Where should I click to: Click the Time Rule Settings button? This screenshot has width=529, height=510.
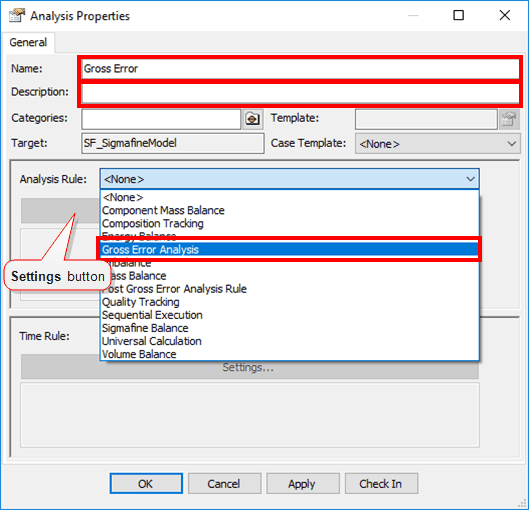coord(250,368)
